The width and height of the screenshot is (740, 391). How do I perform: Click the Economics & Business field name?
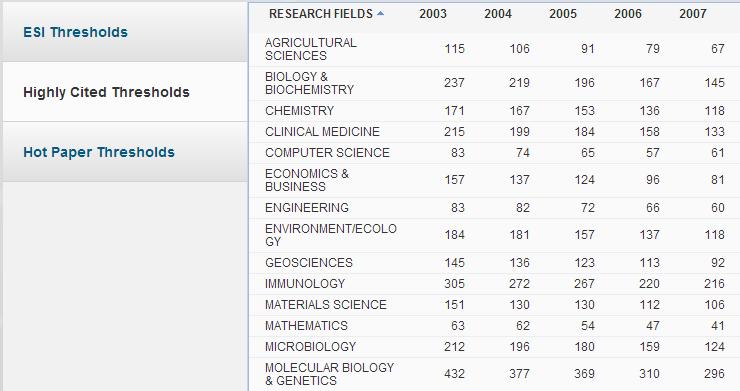click(307, 180)
